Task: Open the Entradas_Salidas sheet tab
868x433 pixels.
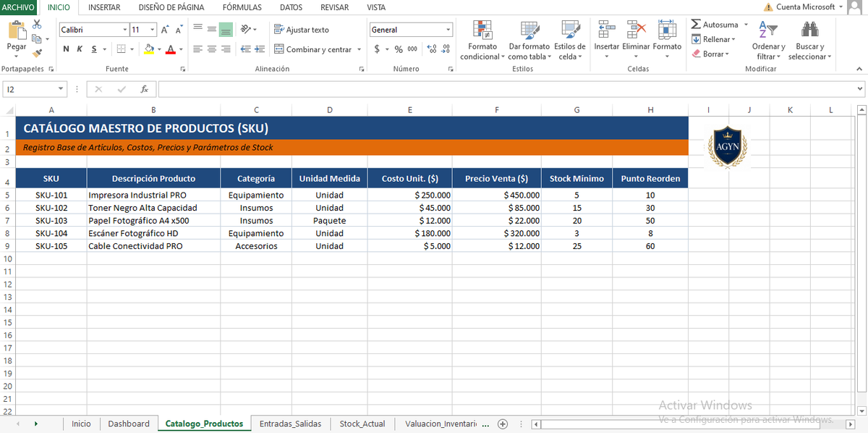Action: click(x=290, y=424)
